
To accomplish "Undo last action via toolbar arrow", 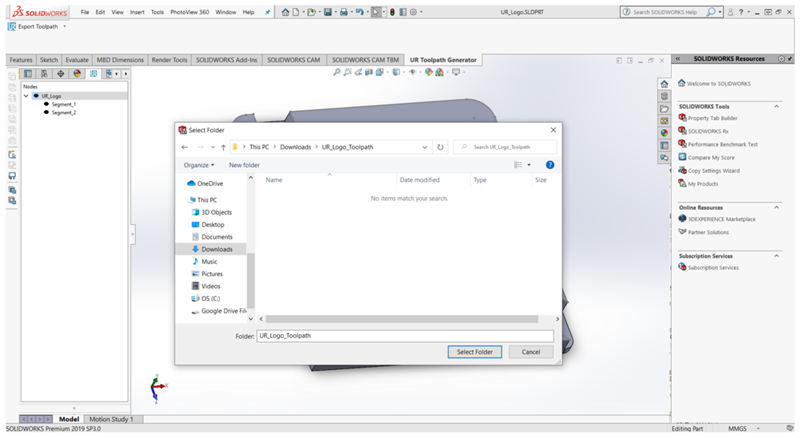I will [x=360, y=12].
